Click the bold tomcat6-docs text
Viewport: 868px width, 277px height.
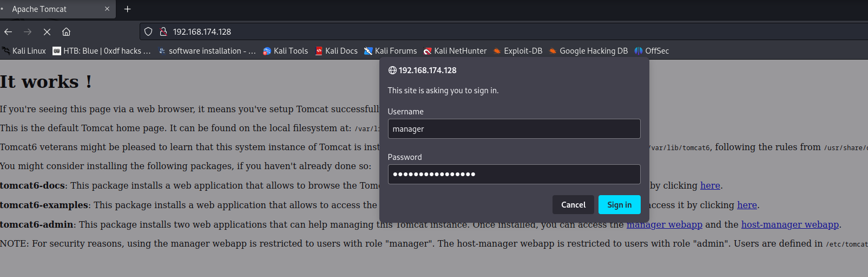point(32,185)
